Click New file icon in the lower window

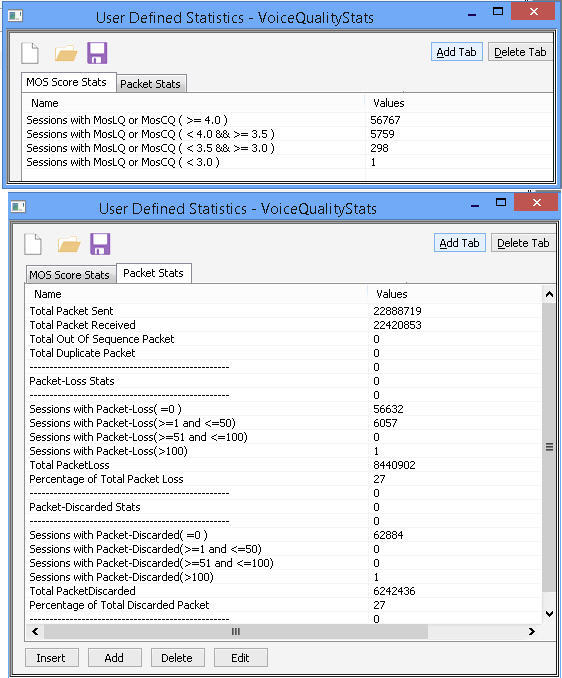coord(33,244)
